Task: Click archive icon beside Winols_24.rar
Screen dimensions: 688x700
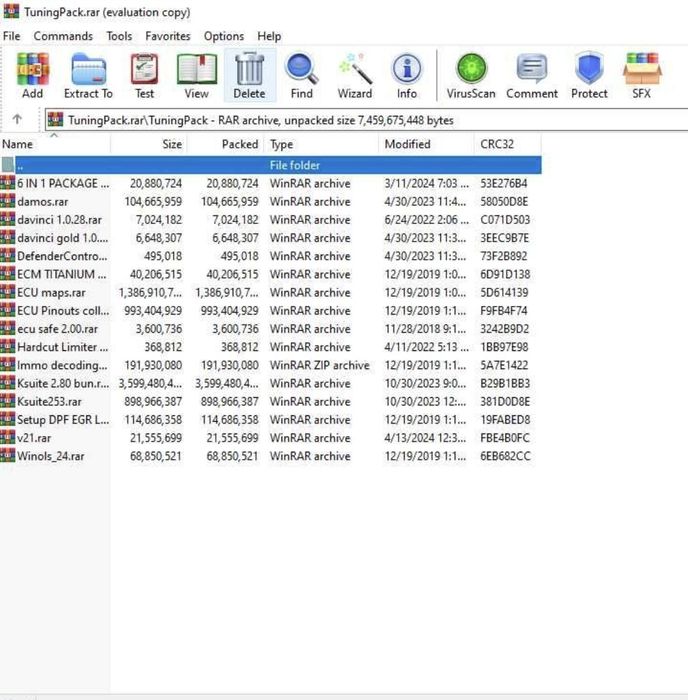Action: coord(8,456)
